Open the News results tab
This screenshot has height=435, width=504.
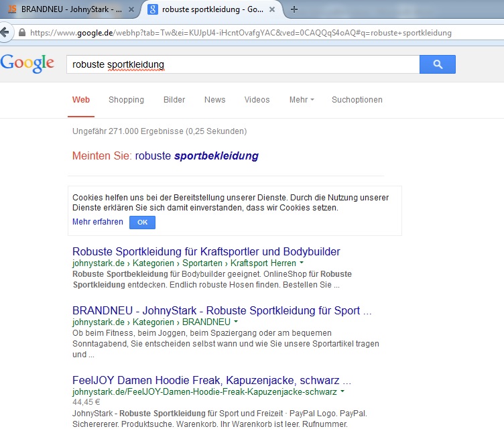(214, 100)
